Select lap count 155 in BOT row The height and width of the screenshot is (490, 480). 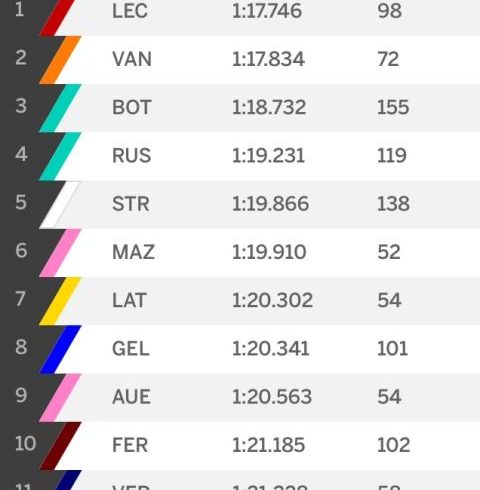point(393,107)
